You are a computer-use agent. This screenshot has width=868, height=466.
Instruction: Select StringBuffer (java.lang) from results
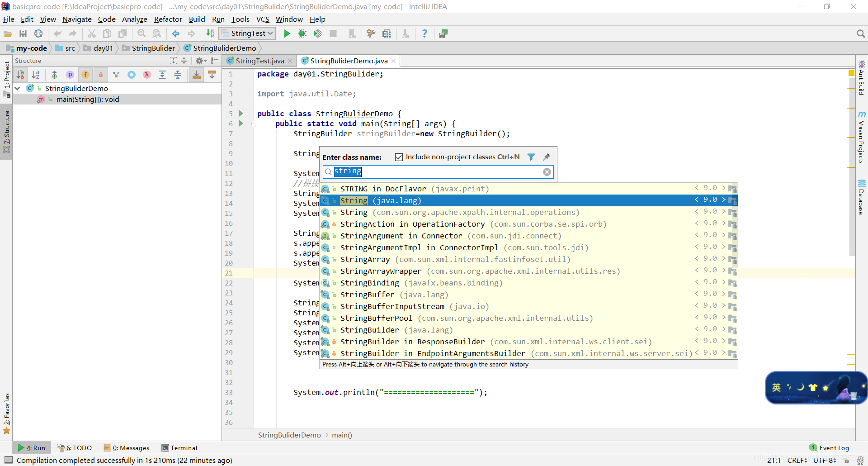(529, 295)
